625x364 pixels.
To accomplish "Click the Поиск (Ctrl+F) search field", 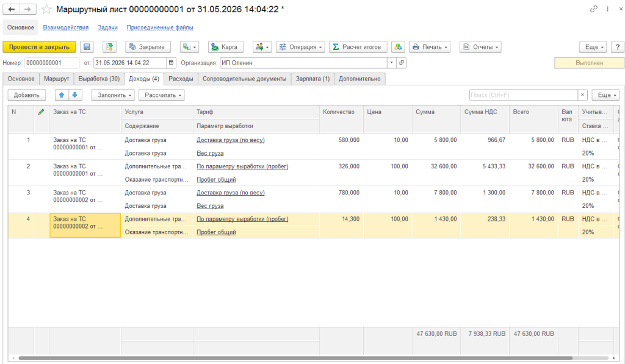I will (523, 95).
